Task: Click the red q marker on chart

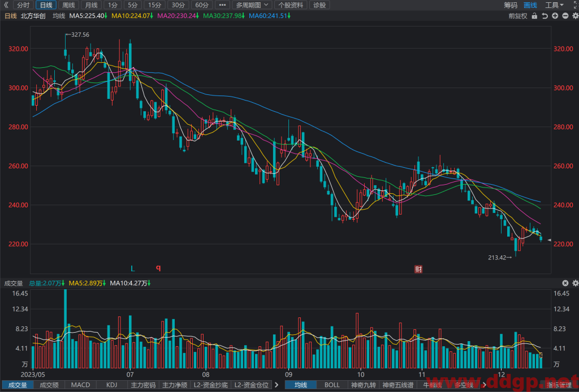Action: tap(158, 268)
